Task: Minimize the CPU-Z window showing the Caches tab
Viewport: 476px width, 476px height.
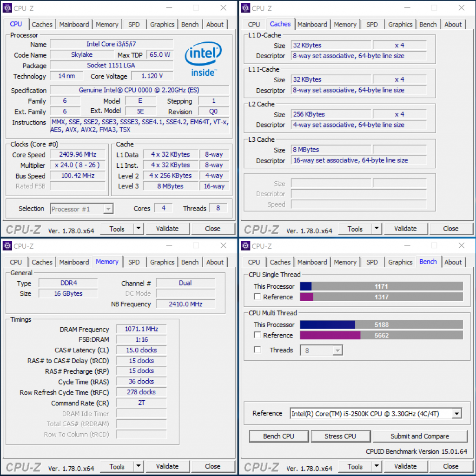Action: click(x=407, y=8)
